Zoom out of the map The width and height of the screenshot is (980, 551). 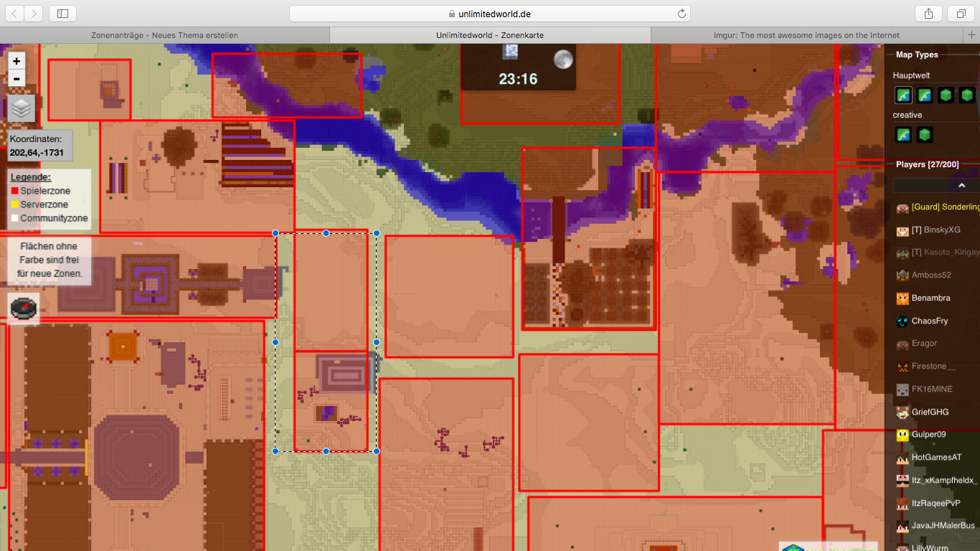17,79
